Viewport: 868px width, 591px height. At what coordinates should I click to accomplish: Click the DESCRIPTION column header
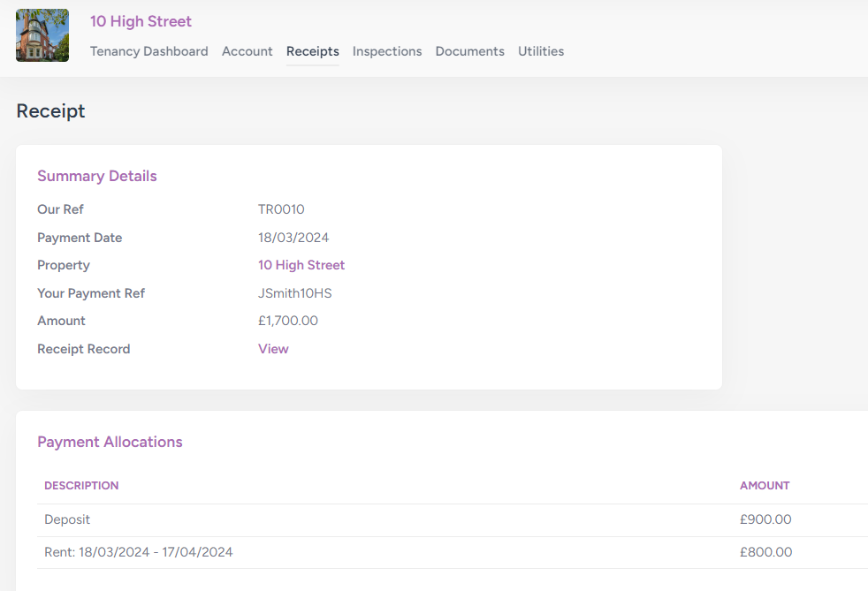(81, 486)
